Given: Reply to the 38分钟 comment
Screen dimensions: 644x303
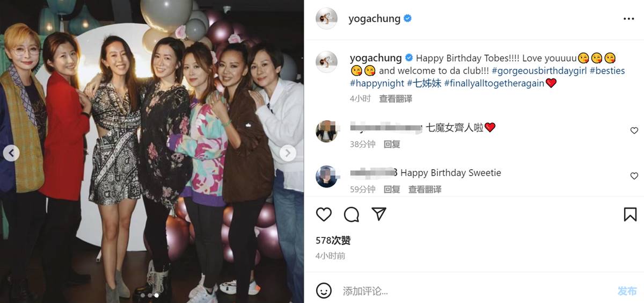Looking at the screenshot, I should click(x=392, y=144).
